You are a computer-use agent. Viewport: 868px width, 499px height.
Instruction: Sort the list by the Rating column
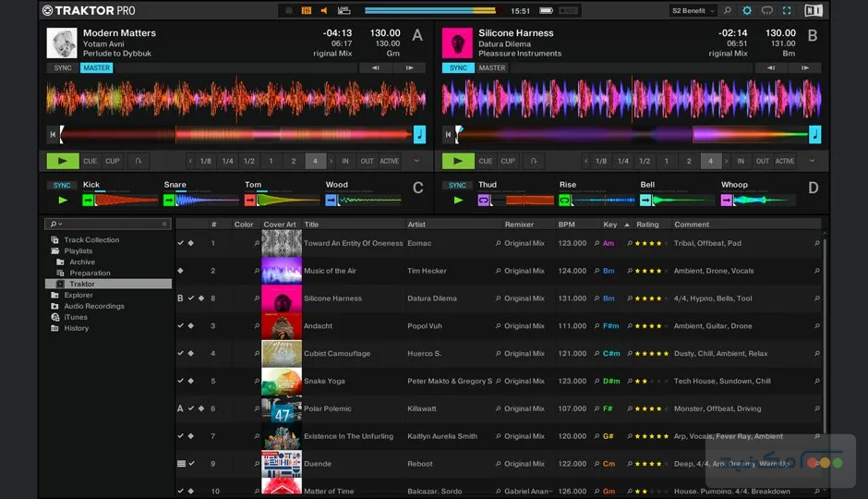647,225
